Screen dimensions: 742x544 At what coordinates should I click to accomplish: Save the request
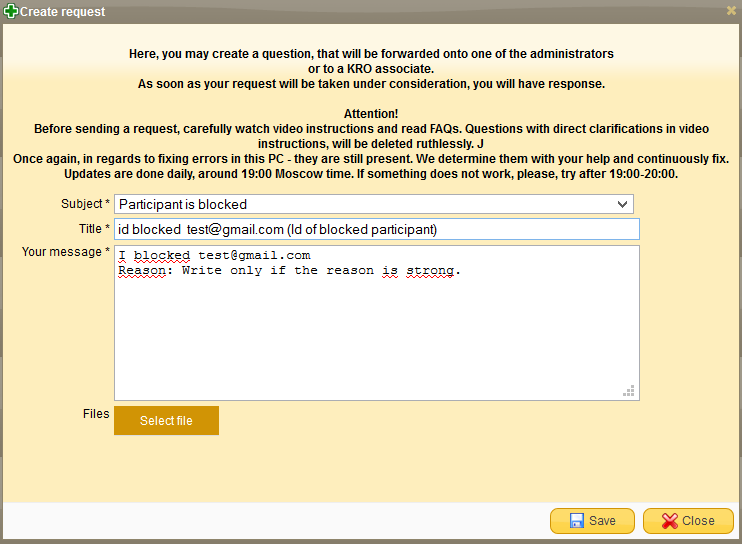coord(592,521)
